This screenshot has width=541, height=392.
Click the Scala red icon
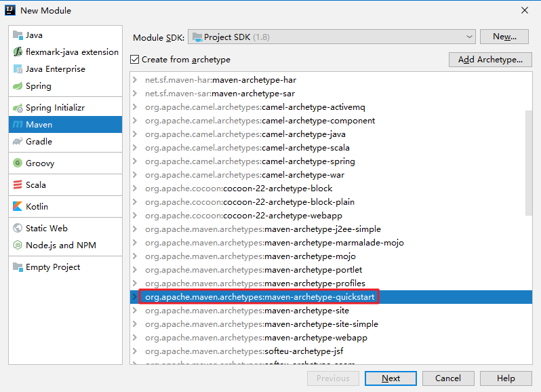point(18,184)
